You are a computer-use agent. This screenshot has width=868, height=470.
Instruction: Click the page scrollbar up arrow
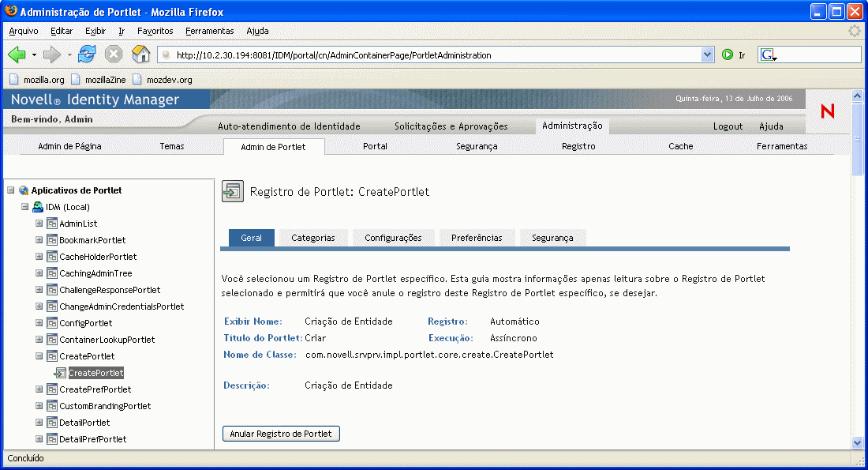pyautogui.click(x=857, y=96)
